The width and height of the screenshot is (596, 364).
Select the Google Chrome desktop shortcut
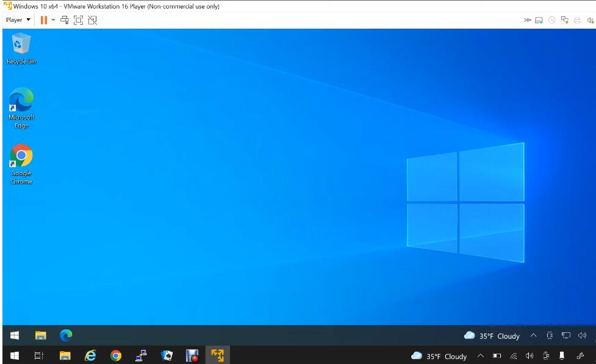click(x=21, y=164)
